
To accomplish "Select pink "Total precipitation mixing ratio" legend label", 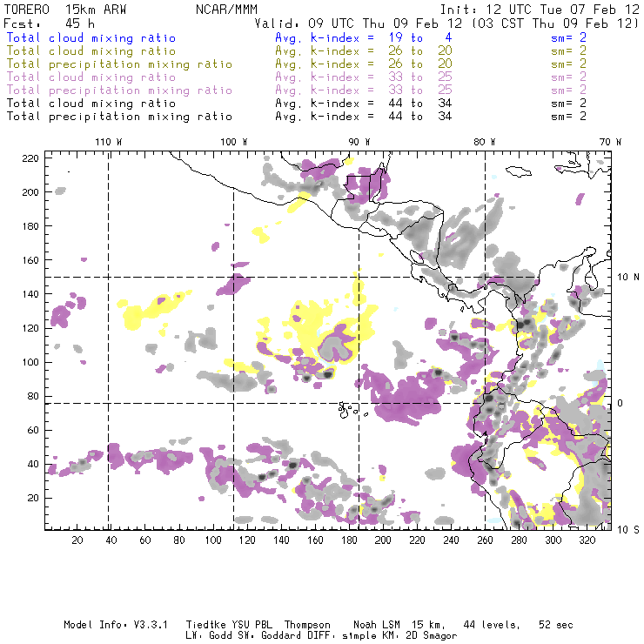I will pyautogui.click(x=119, y=91).
